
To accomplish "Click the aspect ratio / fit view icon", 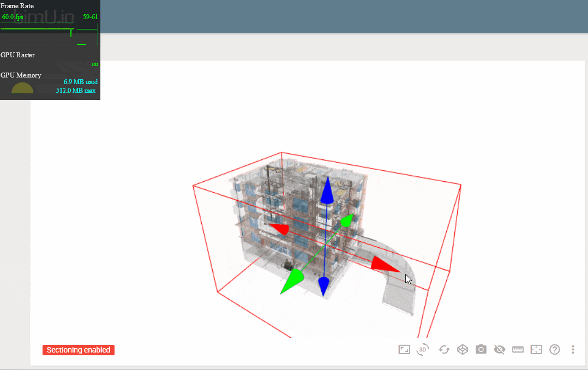I will (404, 350).
